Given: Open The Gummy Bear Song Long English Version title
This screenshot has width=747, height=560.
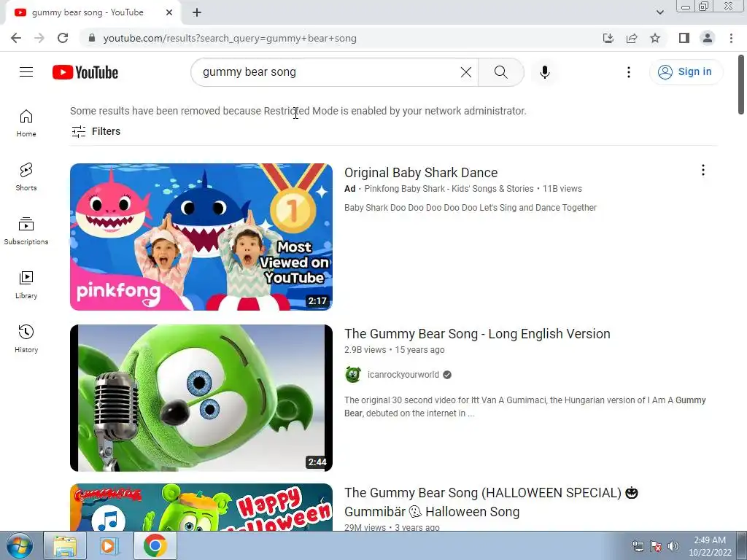Looking at the screenshot, I should [477, 334].
